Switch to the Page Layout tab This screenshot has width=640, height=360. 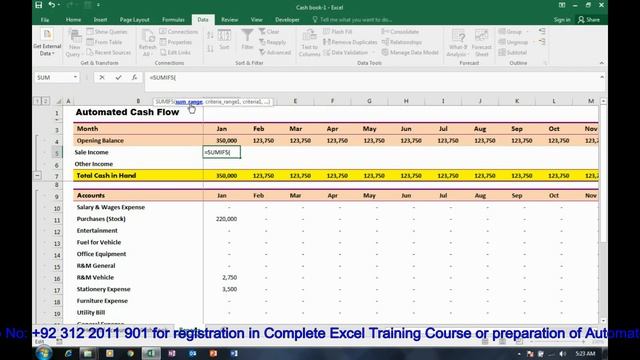coord(135,20)
